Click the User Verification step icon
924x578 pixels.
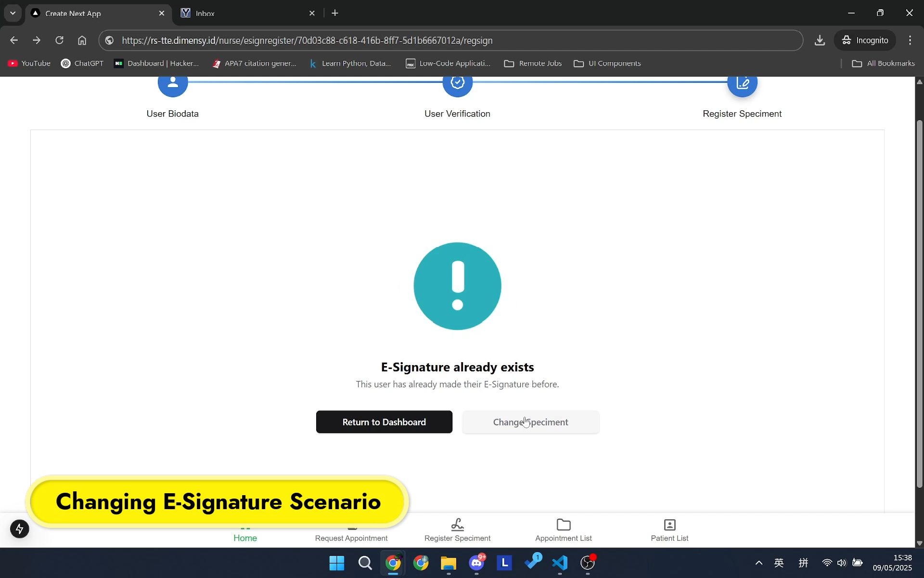point(457,85)
